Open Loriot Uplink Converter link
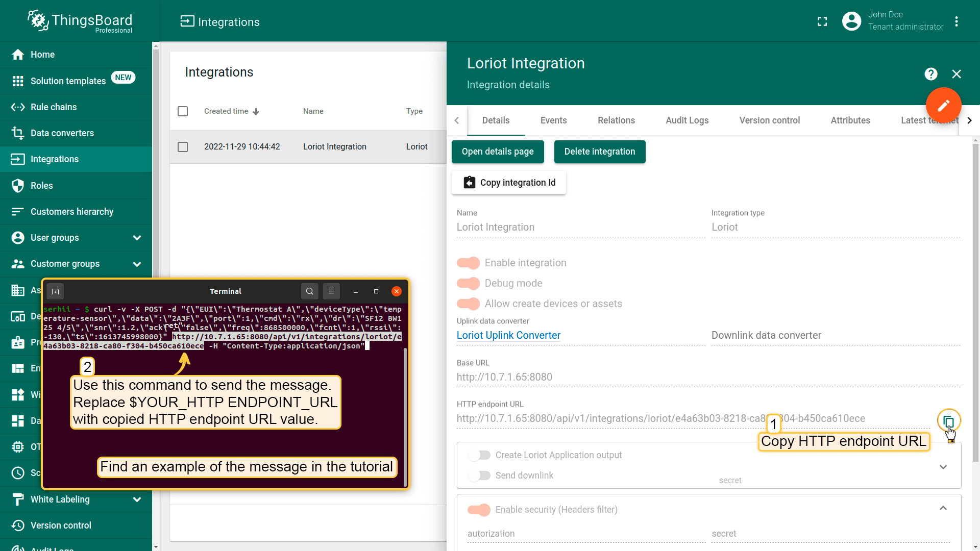This screenshot has width=980, height=551. point(508,335)
